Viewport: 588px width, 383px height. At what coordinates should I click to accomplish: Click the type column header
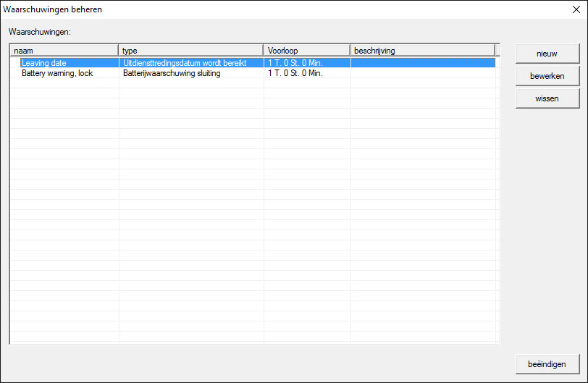click(x=190, y=50)
